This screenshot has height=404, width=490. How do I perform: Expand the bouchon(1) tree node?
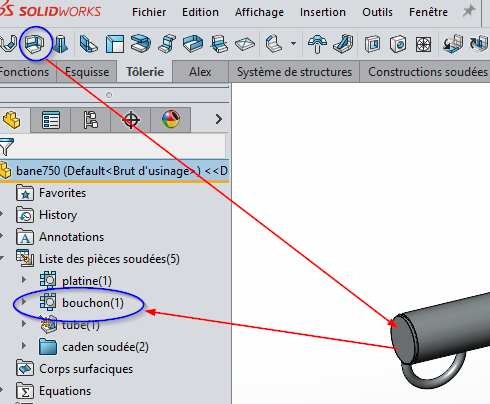pos(24,302)
